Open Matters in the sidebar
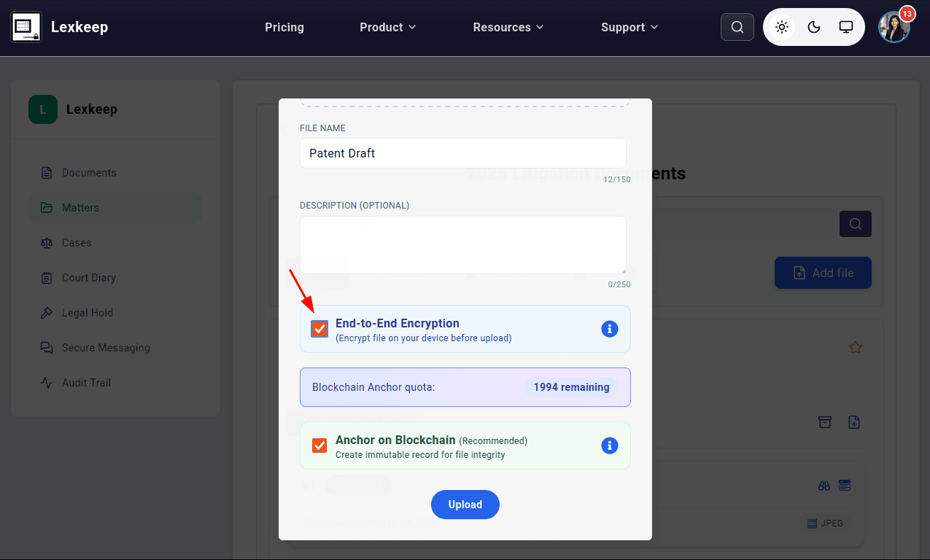Screen dimensions: 930x560 [115, 208]
